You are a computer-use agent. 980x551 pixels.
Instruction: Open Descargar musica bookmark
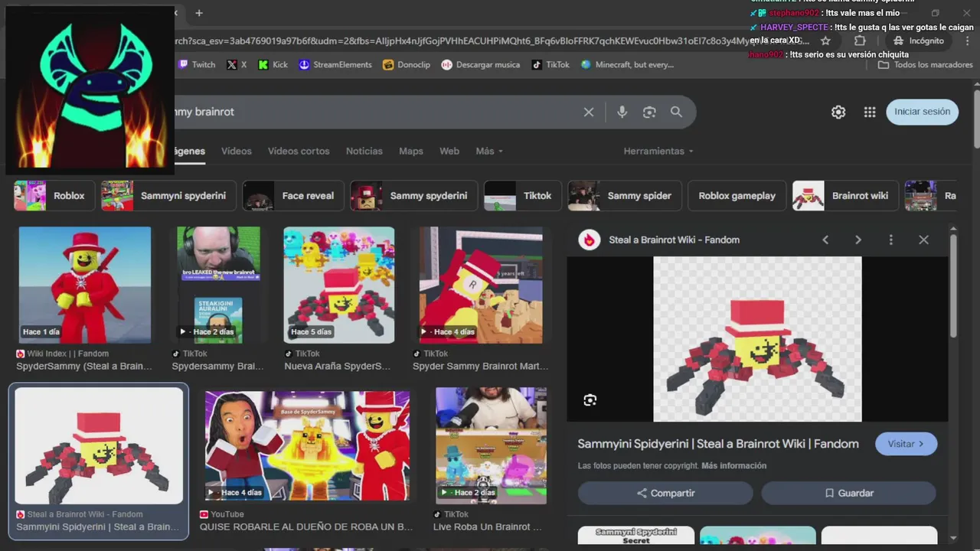[x=481, y=64]
